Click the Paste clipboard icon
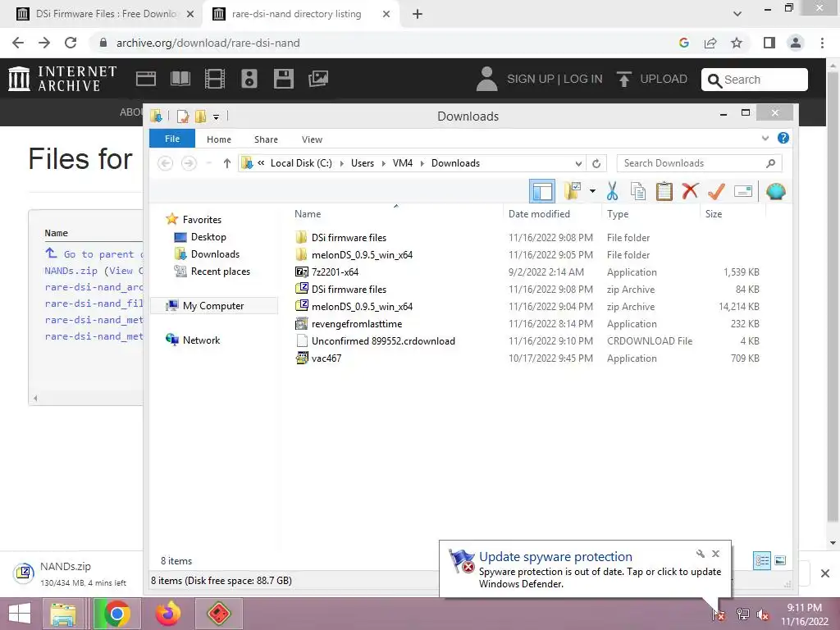The height and width of the screenshot is (630, 840). click(x=664, y=191)
